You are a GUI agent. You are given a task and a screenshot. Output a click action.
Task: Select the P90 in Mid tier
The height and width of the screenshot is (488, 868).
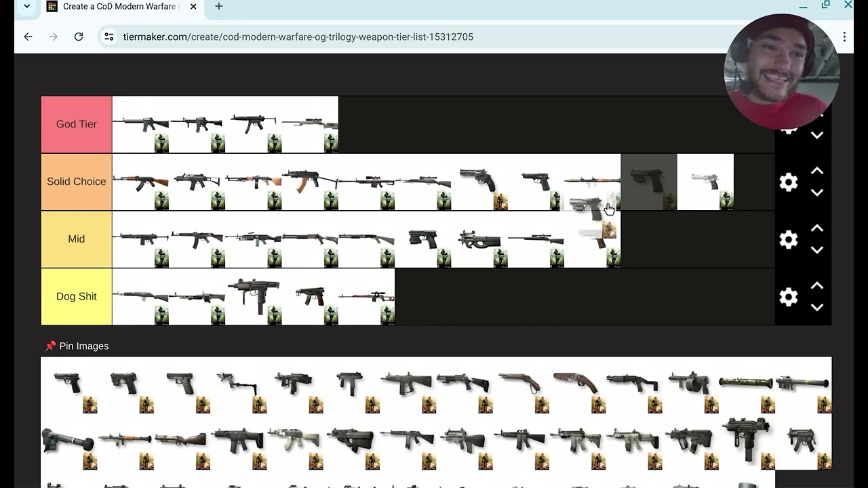pyautogui.click(x=479, y=239)
